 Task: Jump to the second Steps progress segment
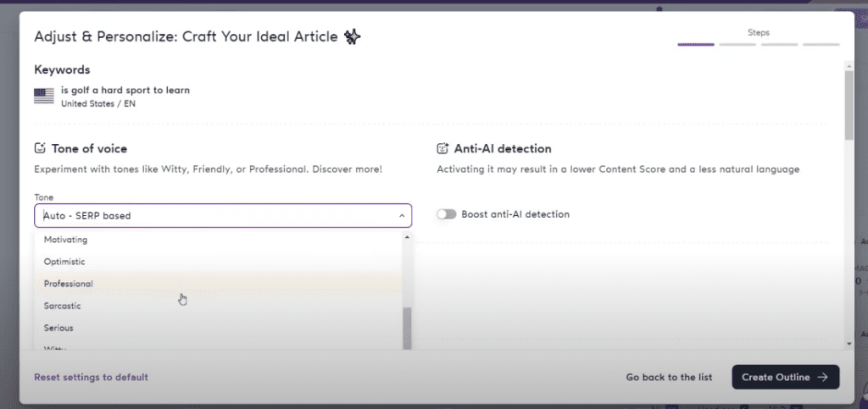pos(737,44)
